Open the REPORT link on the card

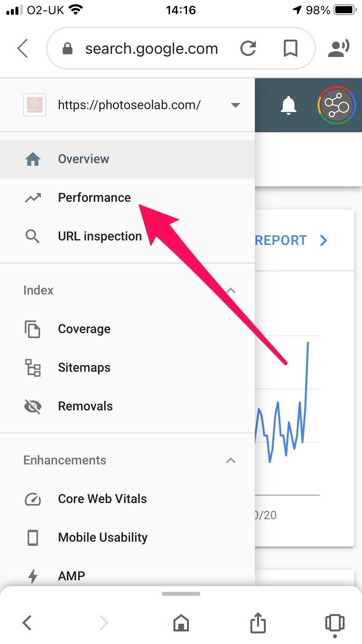coord(281,240)
